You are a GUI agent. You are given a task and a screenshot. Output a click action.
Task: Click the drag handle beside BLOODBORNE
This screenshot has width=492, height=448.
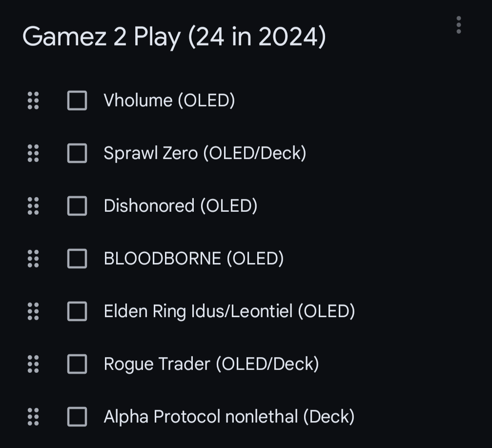tap(33, 258)
